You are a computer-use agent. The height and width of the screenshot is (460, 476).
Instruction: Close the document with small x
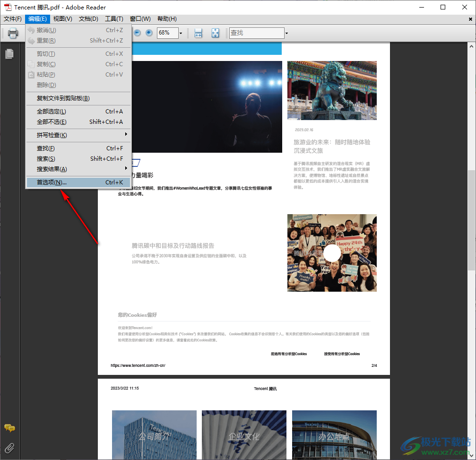[x=470, y=19]
